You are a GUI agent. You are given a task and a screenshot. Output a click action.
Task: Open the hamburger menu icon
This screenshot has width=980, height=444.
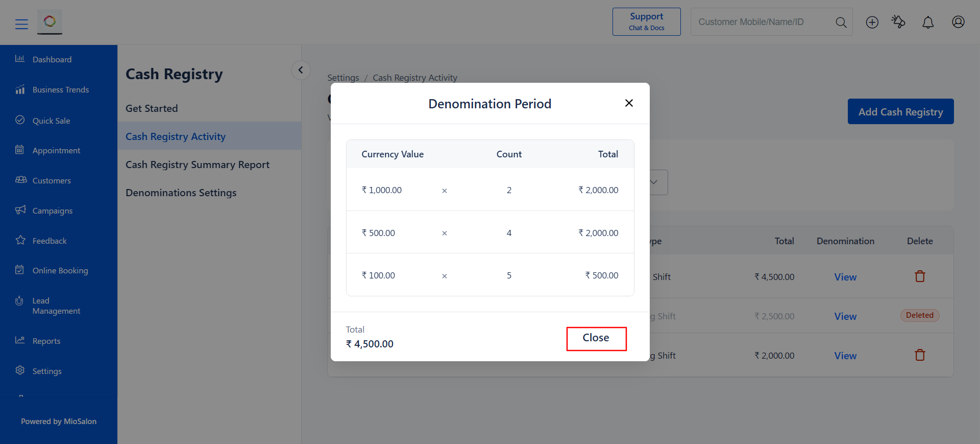pyautogui.click(x=21, y=24)
